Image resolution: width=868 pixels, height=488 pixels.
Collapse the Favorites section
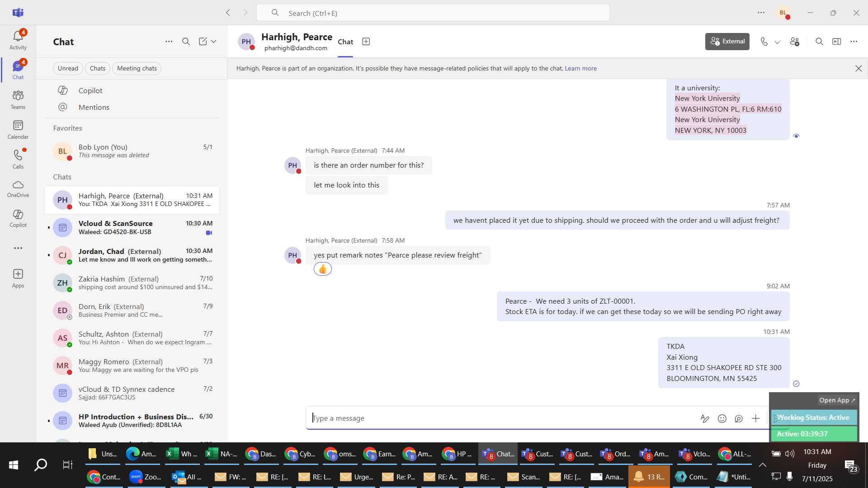67,128
